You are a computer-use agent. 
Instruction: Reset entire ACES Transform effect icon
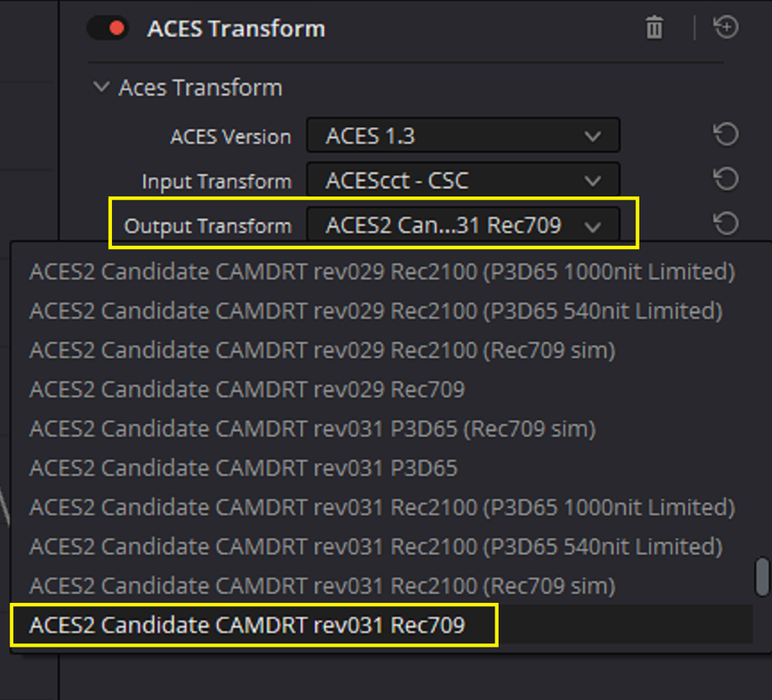726,26
